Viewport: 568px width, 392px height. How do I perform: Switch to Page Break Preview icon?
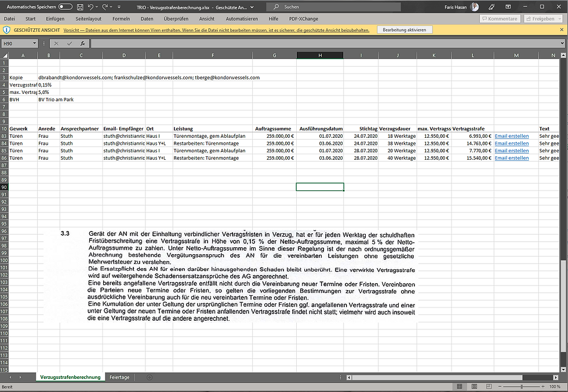click(489, 387)
